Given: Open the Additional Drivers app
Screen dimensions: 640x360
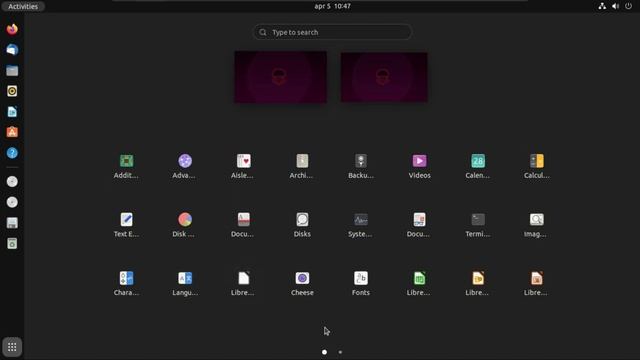Looking at the screenshot, I should coord(126,166).
